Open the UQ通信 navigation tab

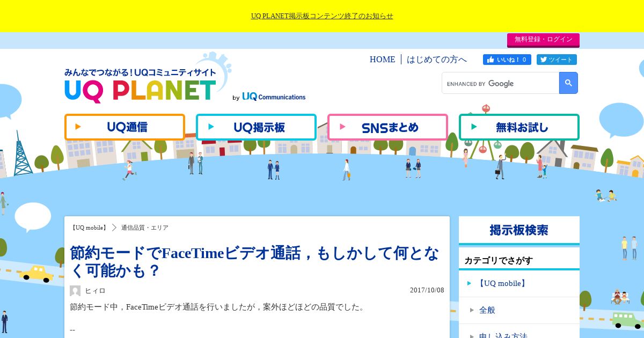(125, 127)
